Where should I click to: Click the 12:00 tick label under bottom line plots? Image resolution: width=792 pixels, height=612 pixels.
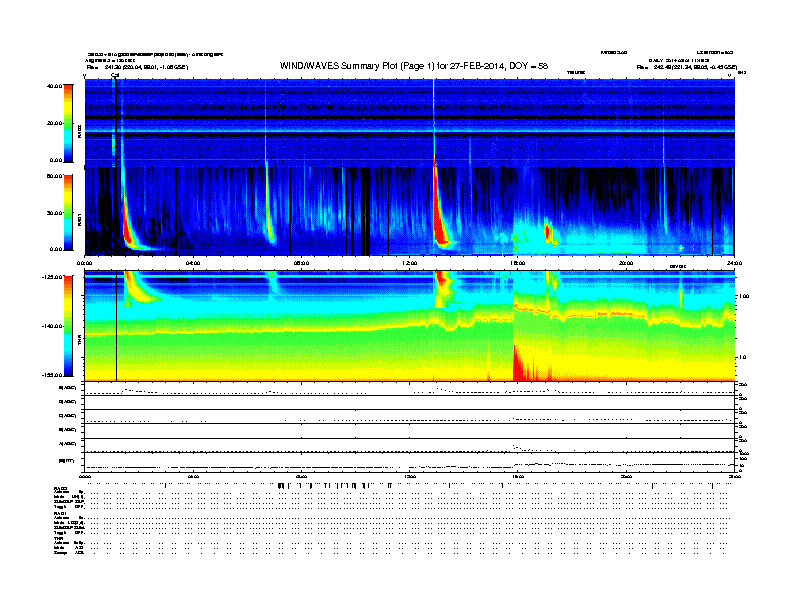coord(410,477)
